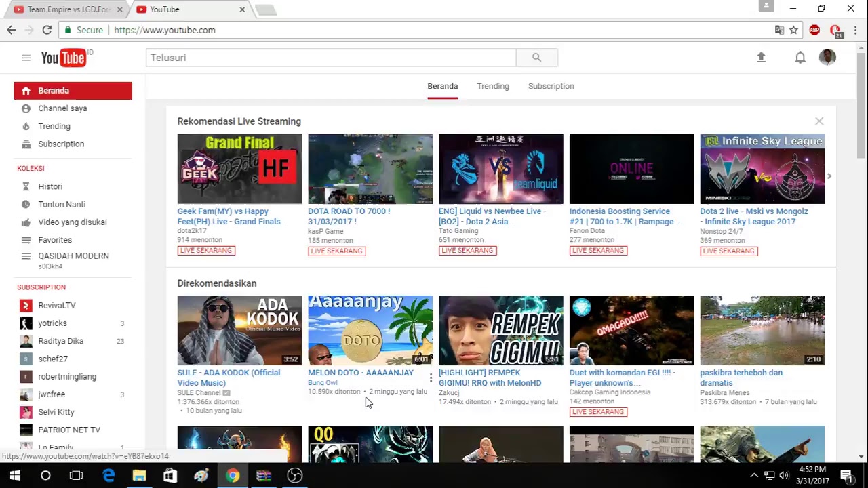
Task: Show next live streaming recommendations arrow
Action: (x=829, y=176)
